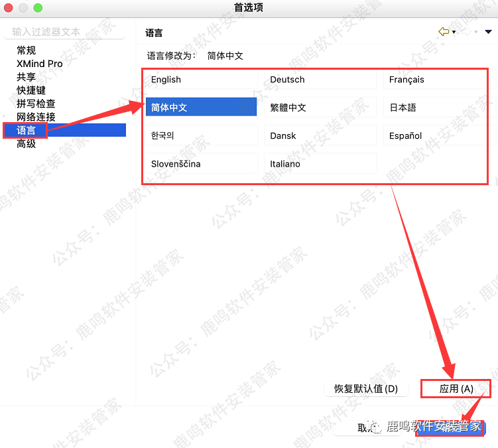This screenshot has height=448, width=498.
Task: Switch language to Deutsch
Action: pyautogui.click(x=320, y=80)
